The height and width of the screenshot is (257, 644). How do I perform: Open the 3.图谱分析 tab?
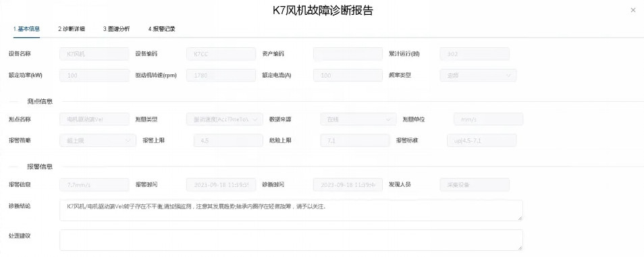pyautogui.click(x=116, y=29)
